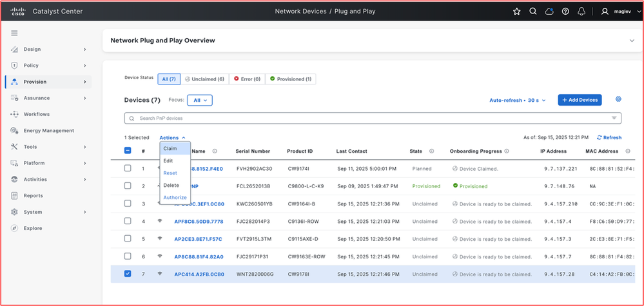This screenshot has width=644, height=306.
Task: Expand the Design menu chevron
Action: [85, 49]
